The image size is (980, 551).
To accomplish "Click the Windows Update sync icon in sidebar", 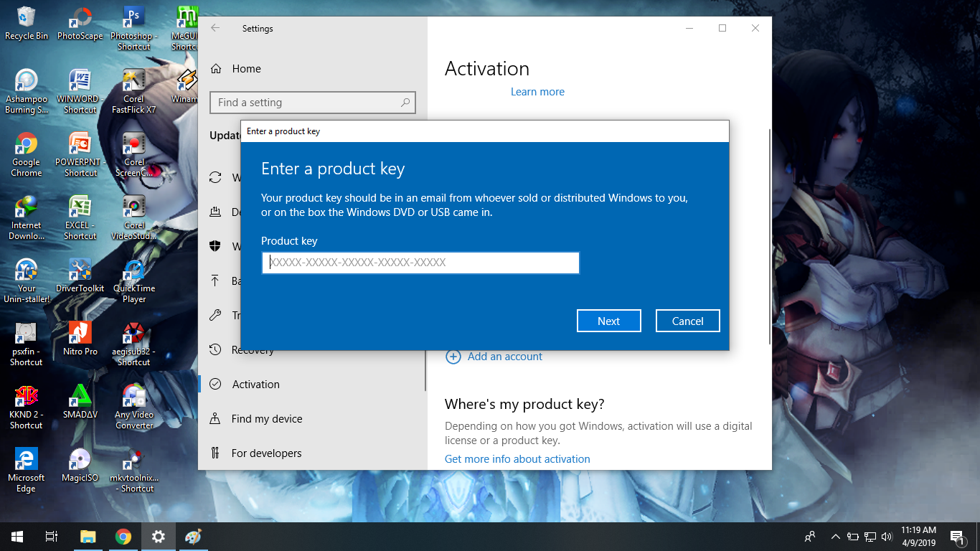I will (215, 177).
